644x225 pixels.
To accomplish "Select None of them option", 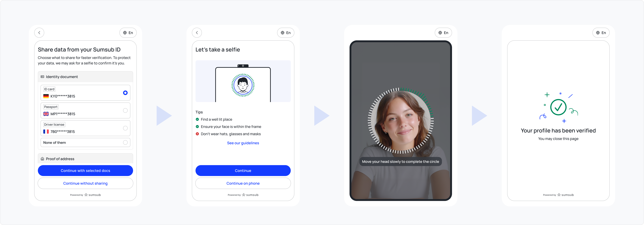I will [125, 142].
